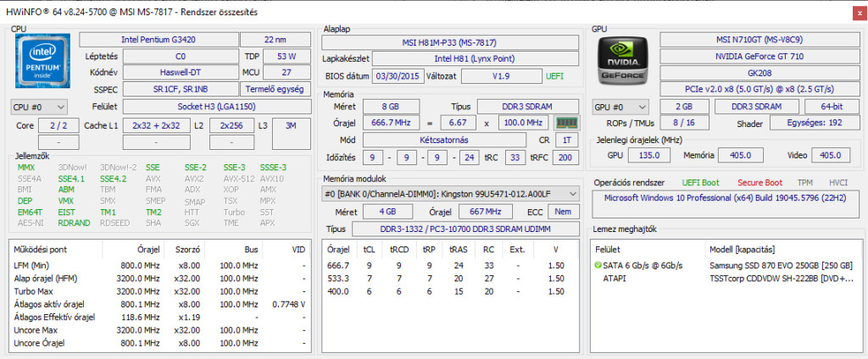Click the 0.7748 V VID value
Viewport: 868px width, 359px height.
(289, 305)
